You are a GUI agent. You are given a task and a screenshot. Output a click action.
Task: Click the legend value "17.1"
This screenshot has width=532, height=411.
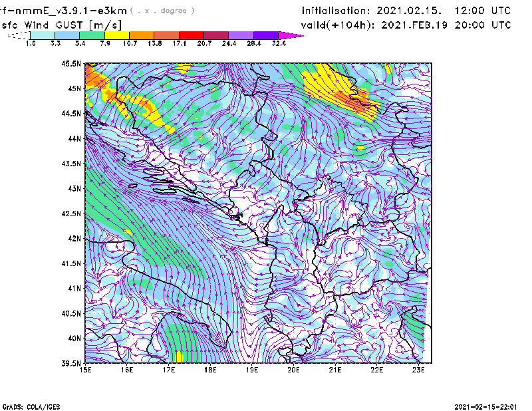pos(179,43)
